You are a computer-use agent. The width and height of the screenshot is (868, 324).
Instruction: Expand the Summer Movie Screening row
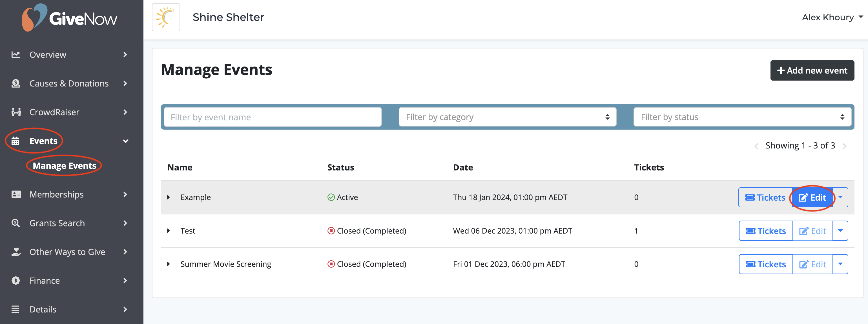click(169, 264)
